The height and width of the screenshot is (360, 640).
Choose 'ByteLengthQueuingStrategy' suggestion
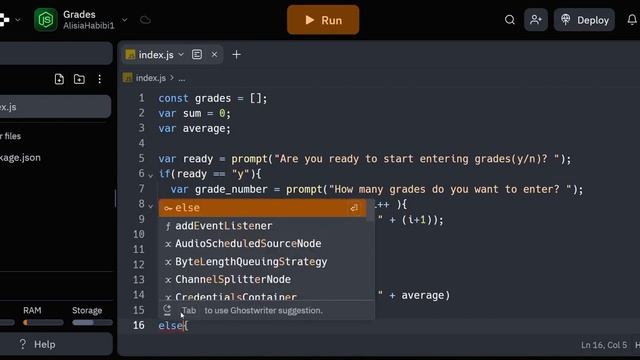coord(262,262)
